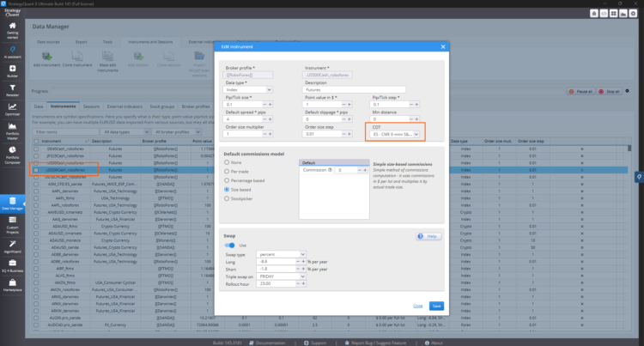Screen dimensions: 644x346
Task: Select the None commissions radio button
Action: pos(227,162)
